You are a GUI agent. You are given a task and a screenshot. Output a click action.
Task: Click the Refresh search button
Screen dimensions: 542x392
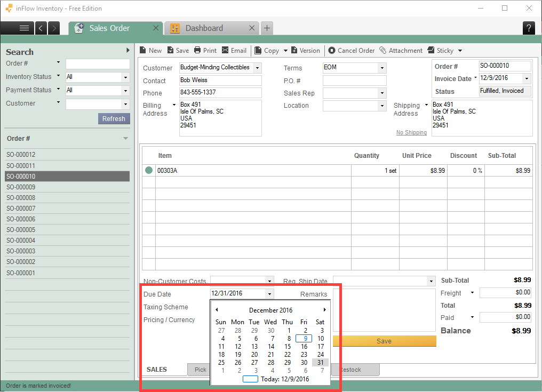[114, 118]
